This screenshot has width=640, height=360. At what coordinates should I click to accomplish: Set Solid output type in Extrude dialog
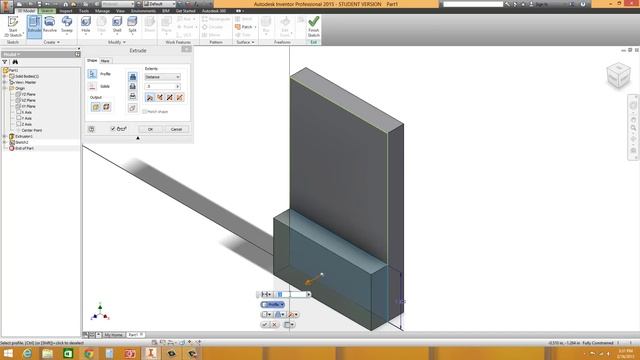click(x=96, y=107)
